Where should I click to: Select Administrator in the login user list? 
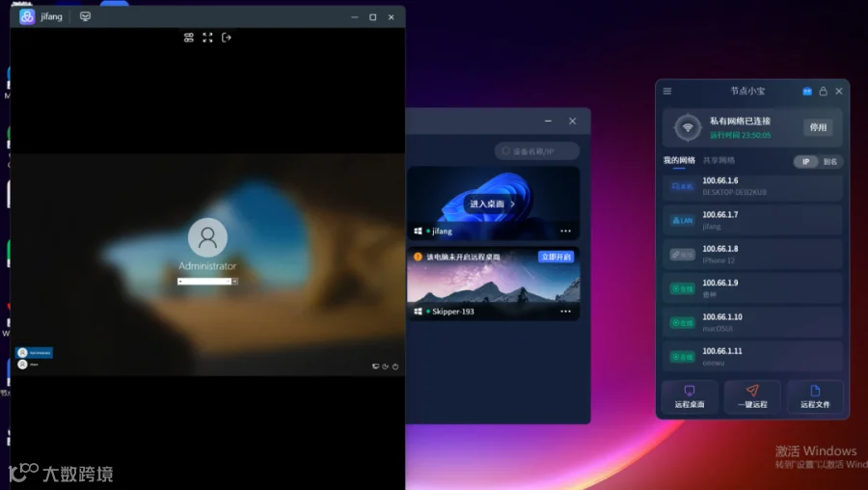coord(35,353)
